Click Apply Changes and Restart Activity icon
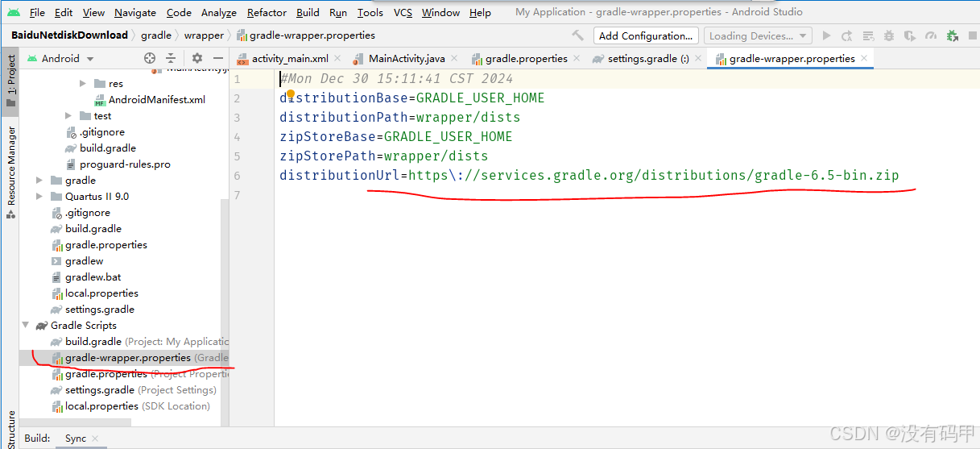 tap(846, 35)
